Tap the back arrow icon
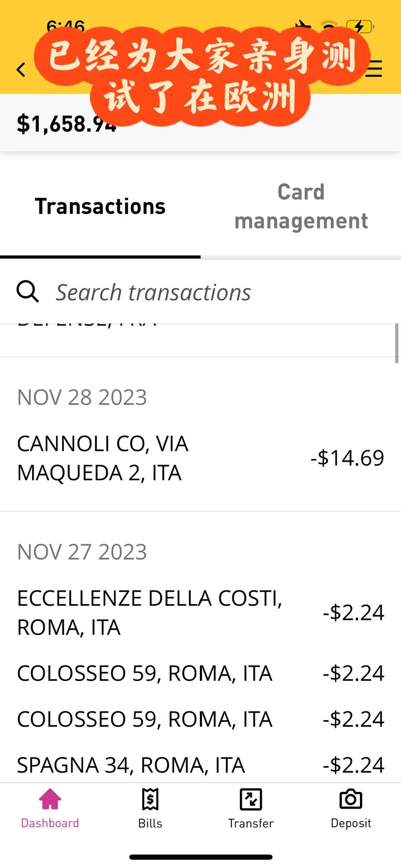 pyautogui.click(x=21, y=70)
